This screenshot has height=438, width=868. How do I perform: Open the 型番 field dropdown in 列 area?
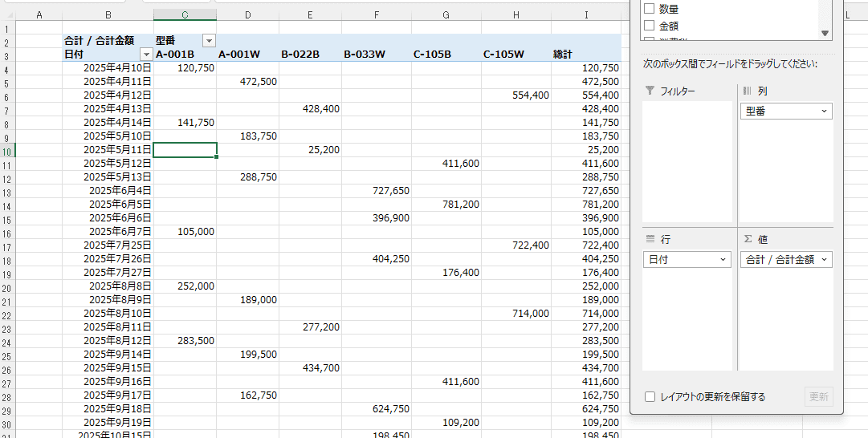tap(824, 112)
